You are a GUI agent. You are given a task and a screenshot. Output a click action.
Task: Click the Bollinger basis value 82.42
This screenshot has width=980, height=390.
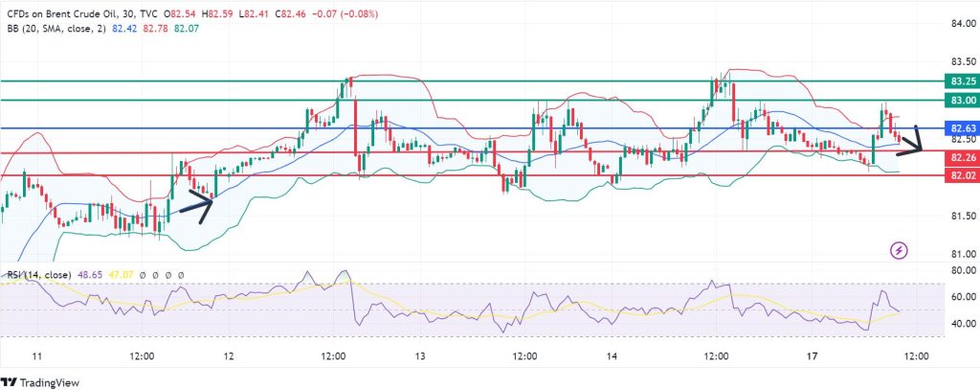click(x=125, y=28)
